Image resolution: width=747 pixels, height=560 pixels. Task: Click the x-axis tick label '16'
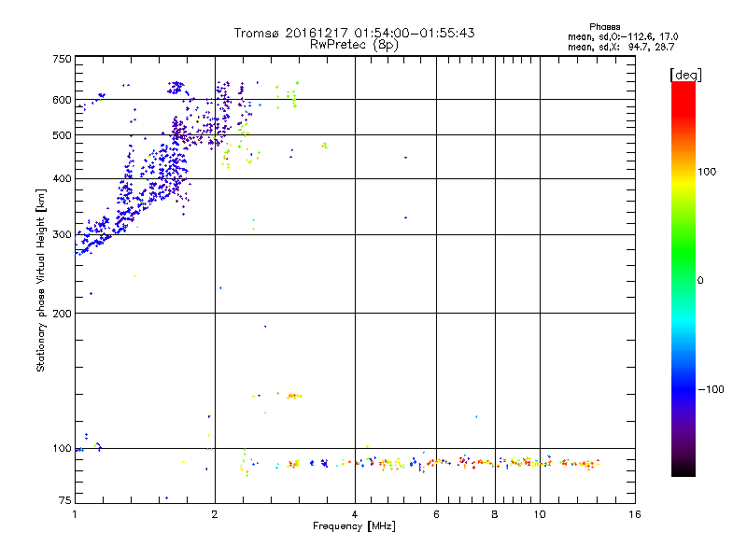(635, 514)
